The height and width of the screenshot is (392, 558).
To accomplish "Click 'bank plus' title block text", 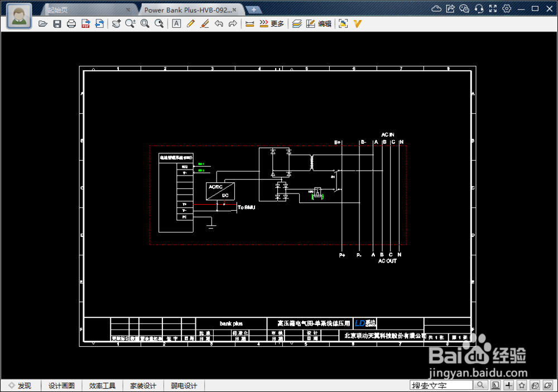I will click(232, 324).
